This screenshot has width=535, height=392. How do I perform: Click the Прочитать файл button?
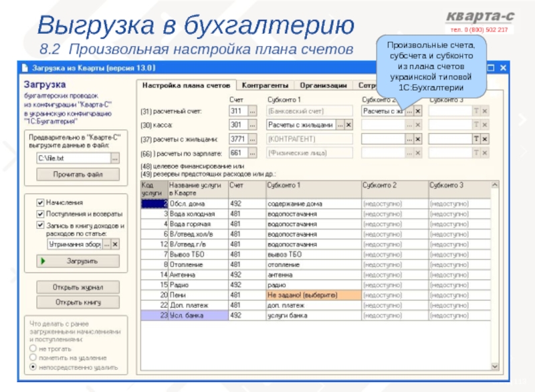point(78,175)
